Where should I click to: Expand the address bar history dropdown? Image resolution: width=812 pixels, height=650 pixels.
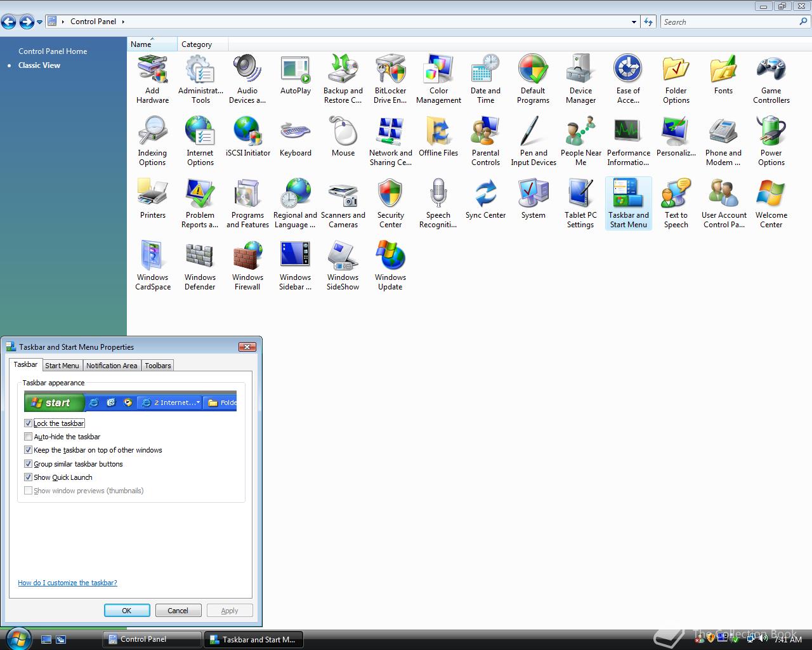tap(634, 22)
